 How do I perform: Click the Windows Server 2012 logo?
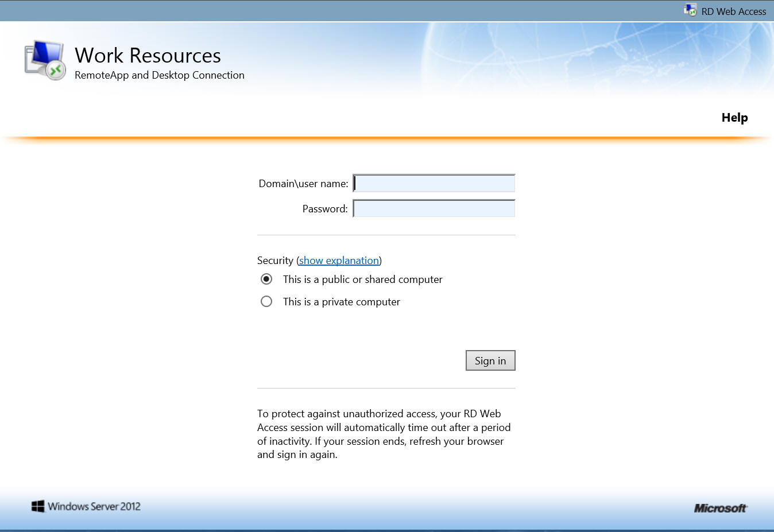pyautogui.click(x=85, y=506)
